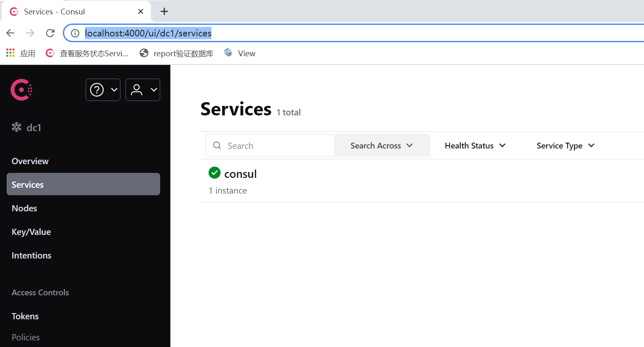Screen dimensions: 644x347
Task: Open Key/Value in the sidebar
Action: click(x=31, y=232)
